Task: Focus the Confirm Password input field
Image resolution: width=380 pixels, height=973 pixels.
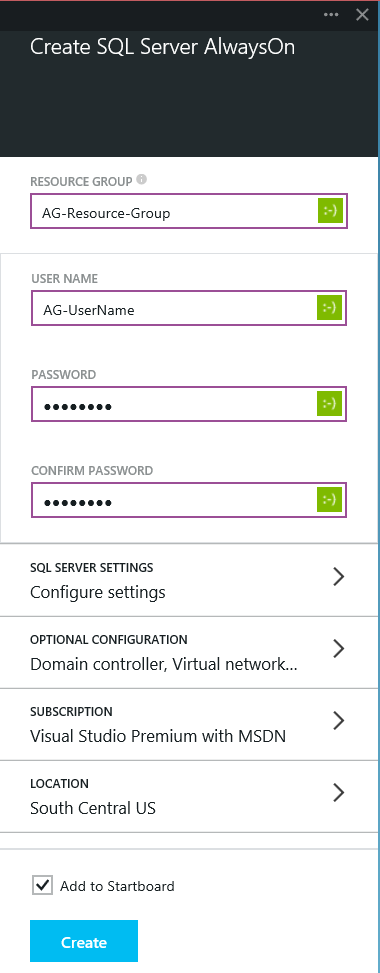Action: pyautogui.click(x=189, y=500)
